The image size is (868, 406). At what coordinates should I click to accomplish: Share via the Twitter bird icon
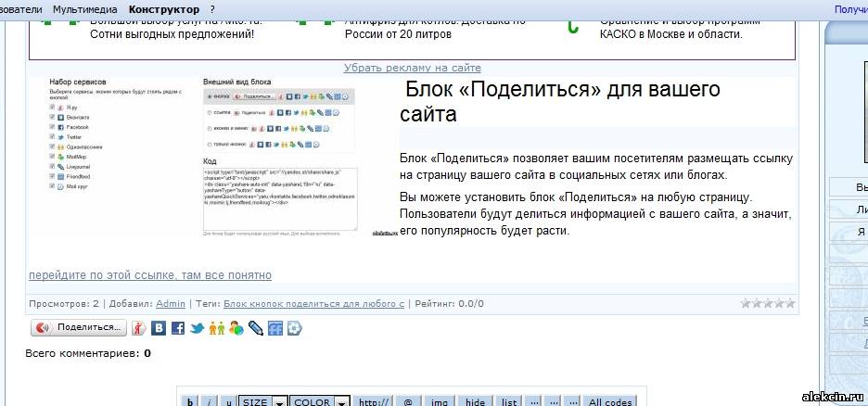198,328
